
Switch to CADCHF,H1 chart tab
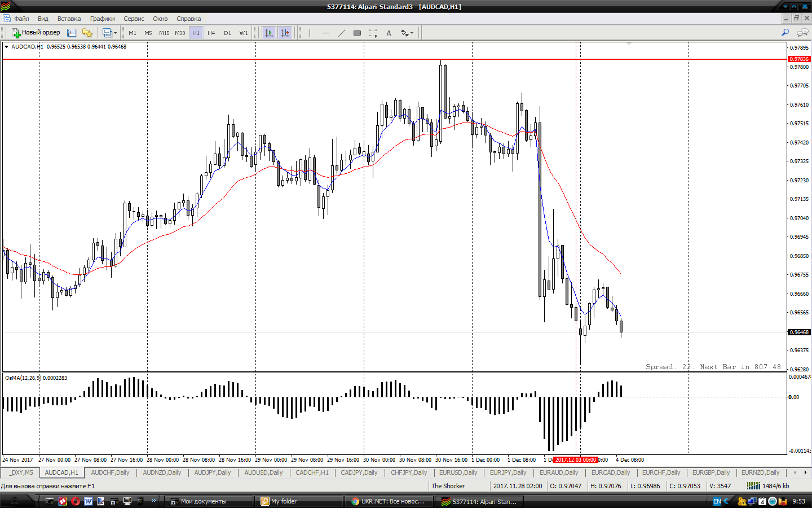pyautogui.click(x=312, y=472)
